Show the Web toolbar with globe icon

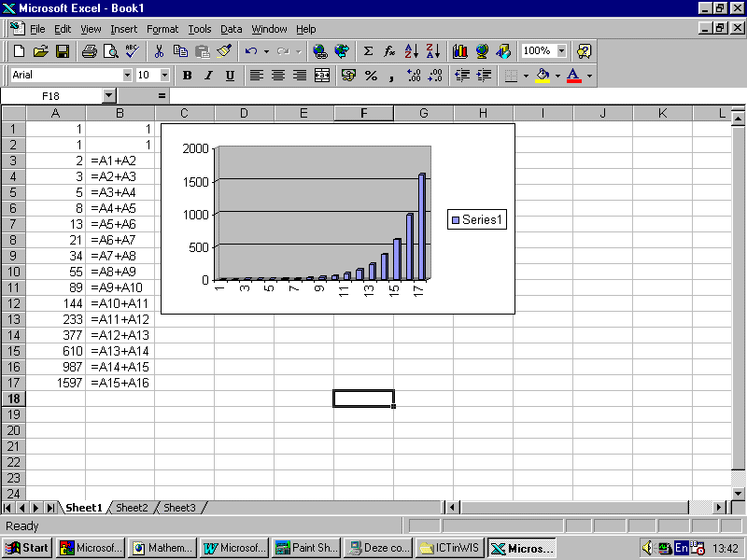[342, 51]
